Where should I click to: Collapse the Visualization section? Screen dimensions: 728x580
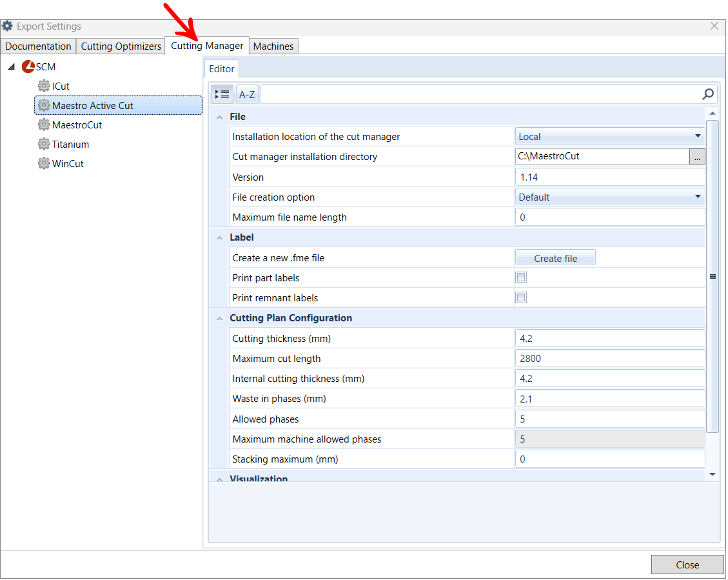pyautogui.click(x=220, y=479)
